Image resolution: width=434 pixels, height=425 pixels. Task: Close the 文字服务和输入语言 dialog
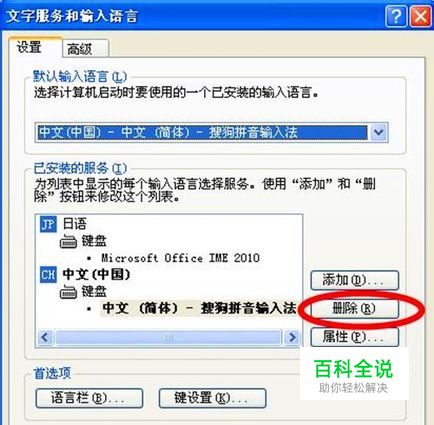point(420,16)
